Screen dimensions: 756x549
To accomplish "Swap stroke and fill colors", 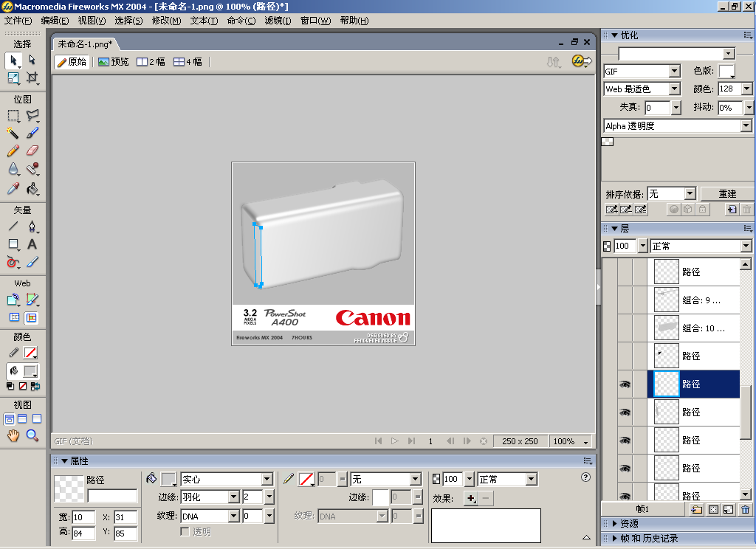I will pyautogui.click(x=35, y=386).
